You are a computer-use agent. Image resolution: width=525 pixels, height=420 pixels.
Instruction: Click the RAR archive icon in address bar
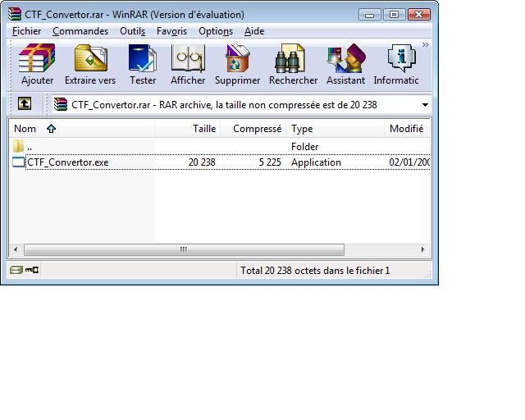(61, 104)
